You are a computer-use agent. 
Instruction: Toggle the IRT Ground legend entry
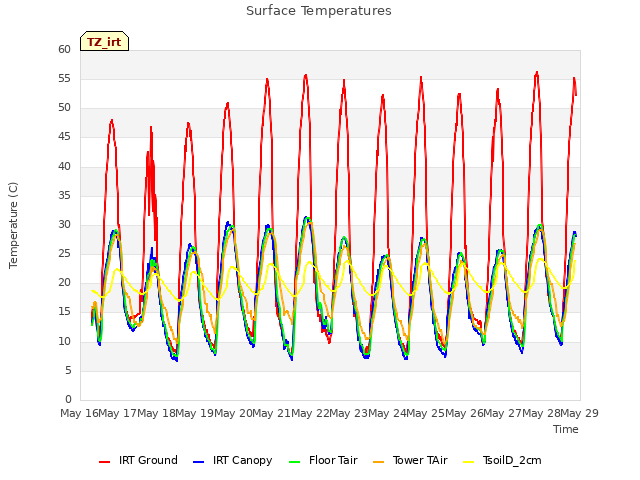pyautogui.click(x=138, y=460)
